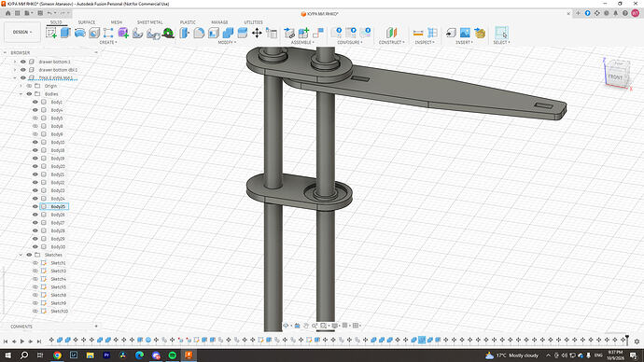Switch to the SURFACE tab
This screenshot has width=644, height=362.
(87, 22)
